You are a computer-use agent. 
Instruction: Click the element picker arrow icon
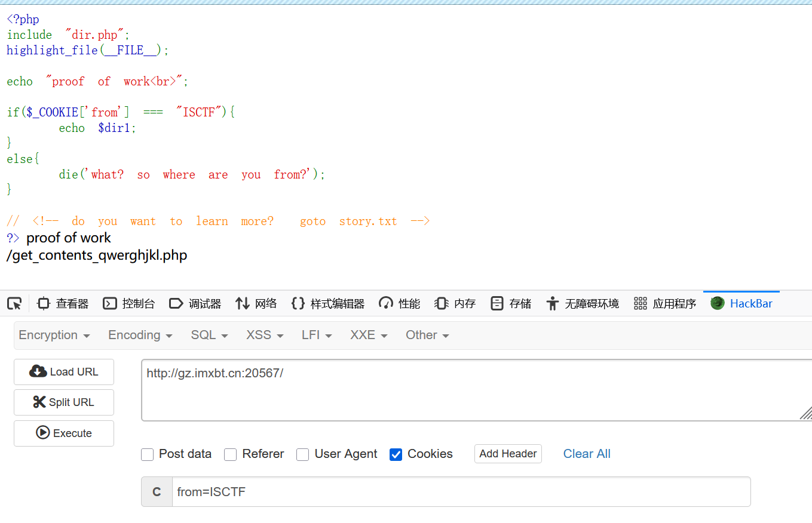[x=14, y=303]
